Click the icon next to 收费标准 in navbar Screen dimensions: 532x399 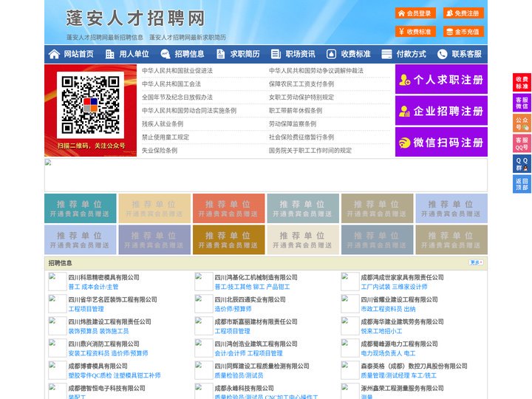click(331, 54)
